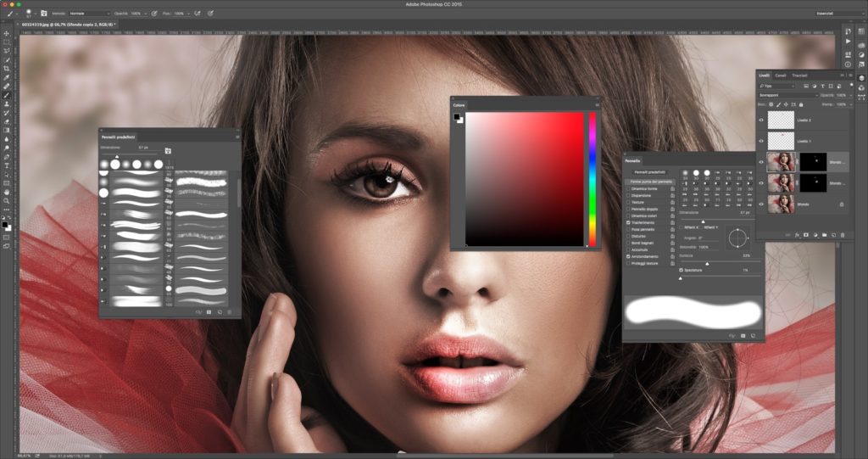The width and height of the screenshot is (868, 459).
Task: Click the foreground color swatch in toolbox
Action: coord(5,225)
